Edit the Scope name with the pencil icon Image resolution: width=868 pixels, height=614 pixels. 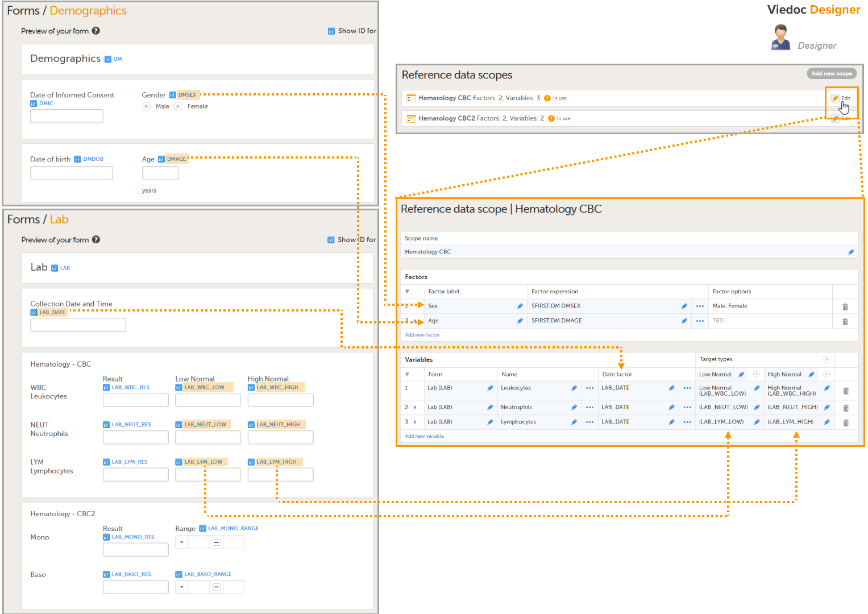pyautogui.click(x=851, y=251)
